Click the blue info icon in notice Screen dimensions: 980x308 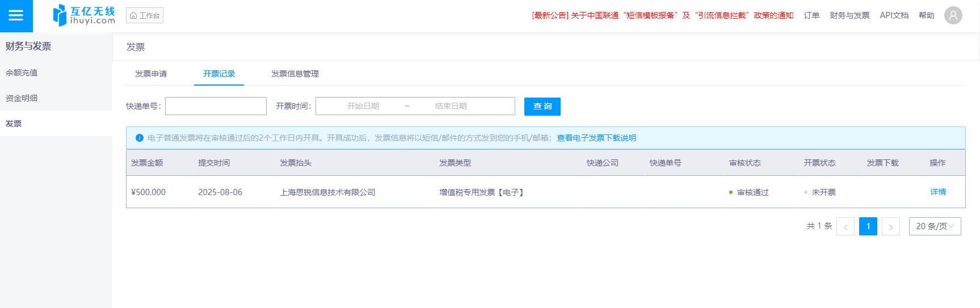coord(140,138)
